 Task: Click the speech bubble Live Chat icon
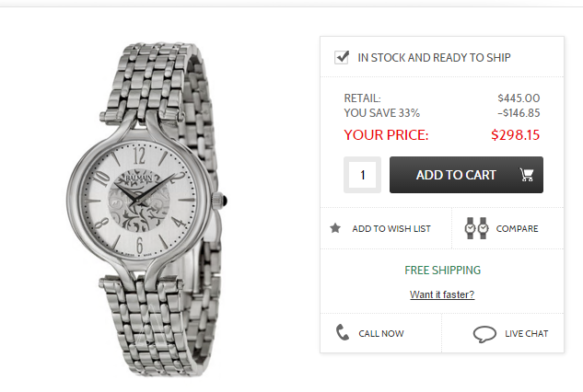click(x=484, y=334)
